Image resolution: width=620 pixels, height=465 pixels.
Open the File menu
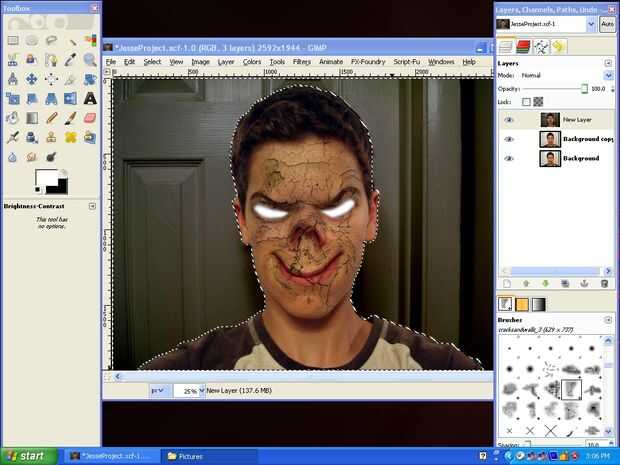tap(111, 62)
